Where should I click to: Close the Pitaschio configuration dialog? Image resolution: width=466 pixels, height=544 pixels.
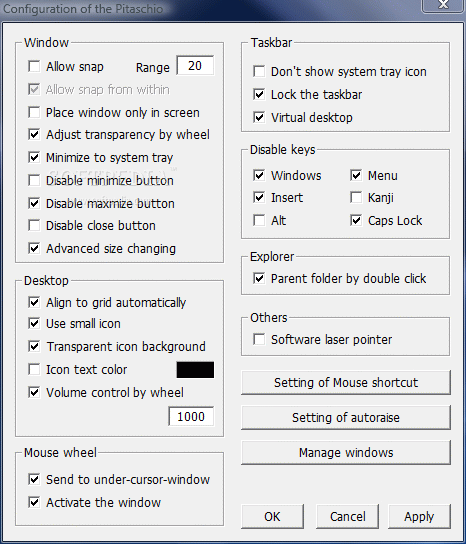coord(443,5)
